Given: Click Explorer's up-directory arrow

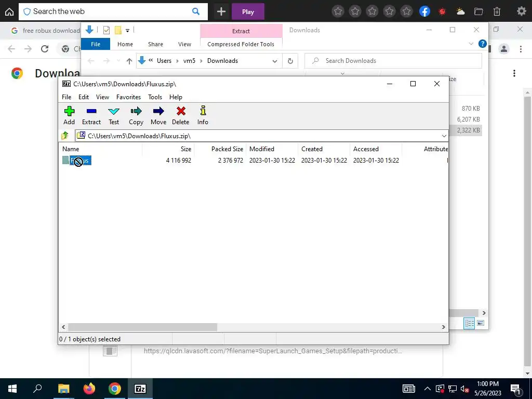Looking at the screenshot, I should 129,61.
